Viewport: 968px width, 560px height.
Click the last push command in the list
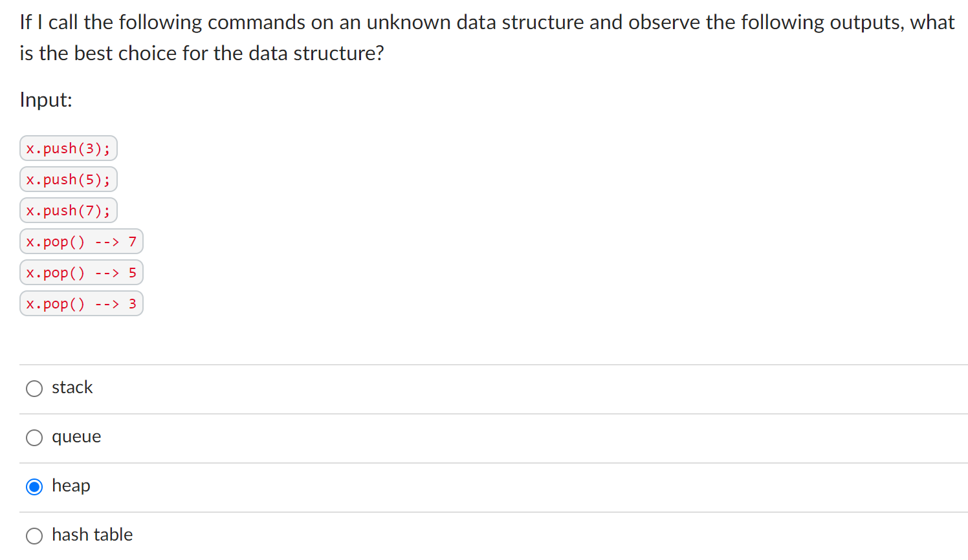coord(68,210)
